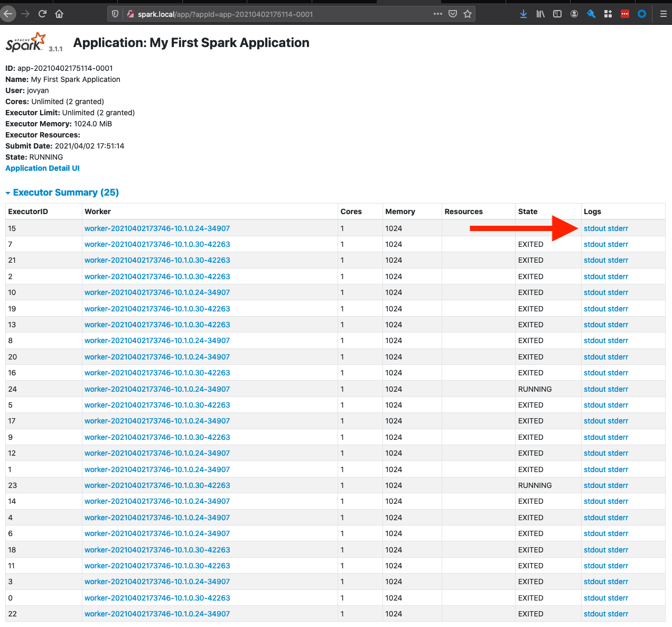Image resolution: width=672 pixels, height=627 pixels.
Task: Toggle the browser sidebar
Action: click(557, 14)
